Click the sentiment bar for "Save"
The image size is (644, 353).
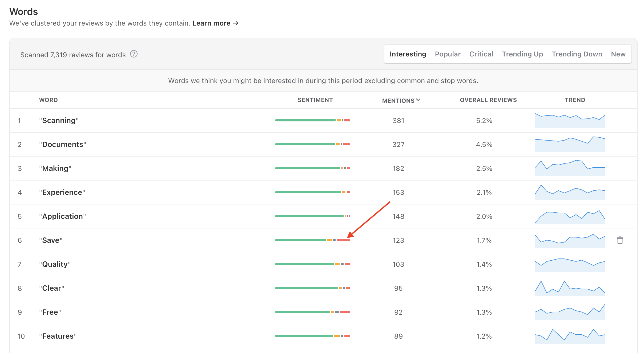312,240
